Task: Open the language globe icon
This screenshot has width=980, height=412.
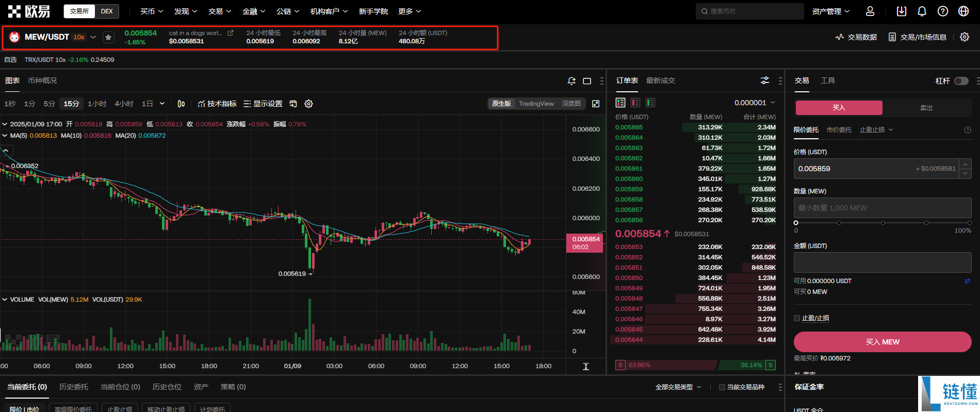Action: tap(963, 11)
